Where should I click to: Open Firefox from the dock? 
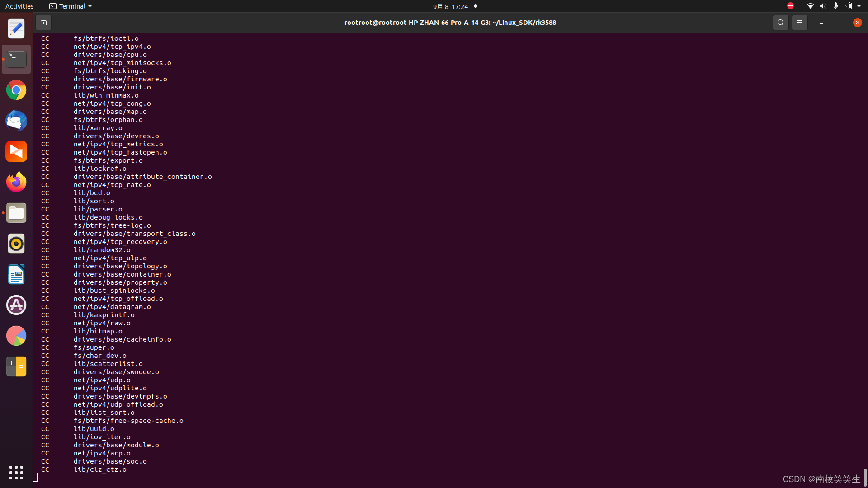[16, 182]
